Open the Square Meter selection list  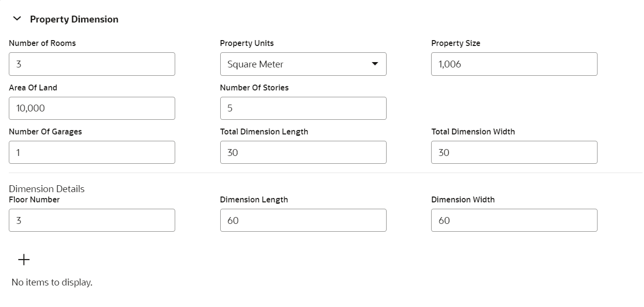[303, 64]
